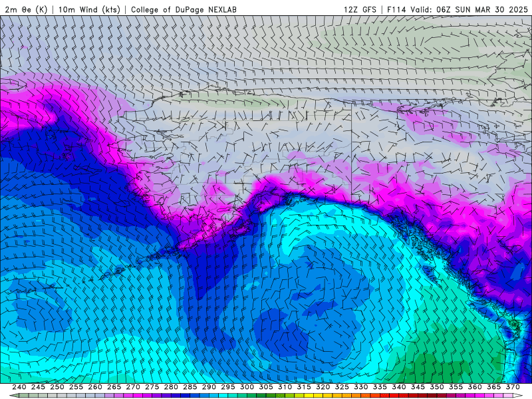This screenshot has width=532, height=399.
Task: Click the right arrow end of color bar
Action: coord(518,396)
